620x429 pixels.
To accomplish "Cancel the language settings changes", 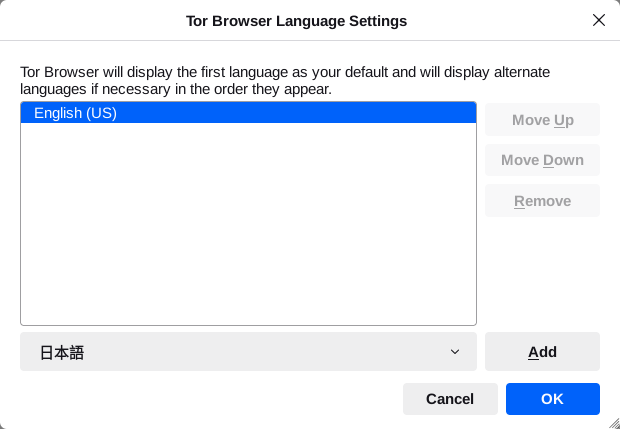I will coord(450,399).
